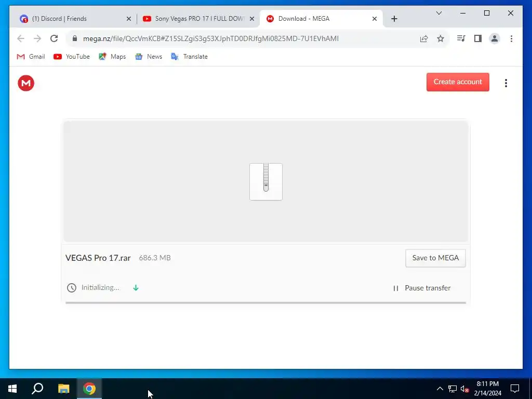Open clock showing 8:11 PM

click(487, 389)
